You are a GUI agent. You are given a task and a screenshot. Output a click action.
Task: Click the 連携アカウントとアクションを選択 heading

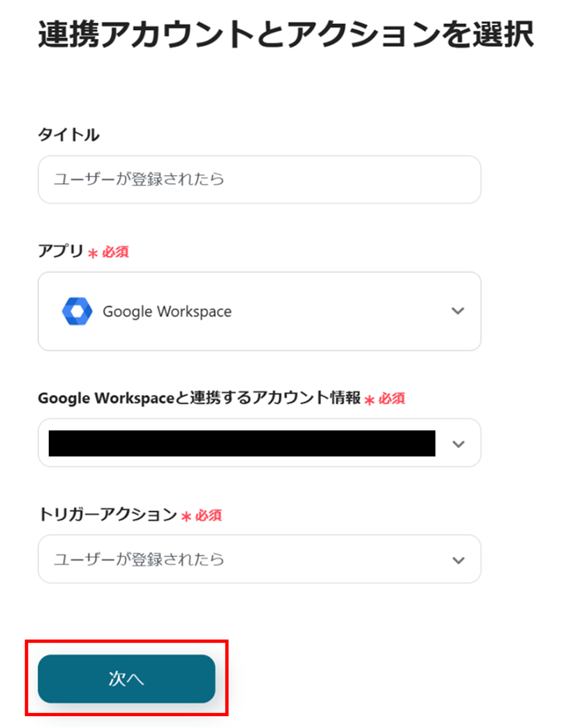point(286,35)
